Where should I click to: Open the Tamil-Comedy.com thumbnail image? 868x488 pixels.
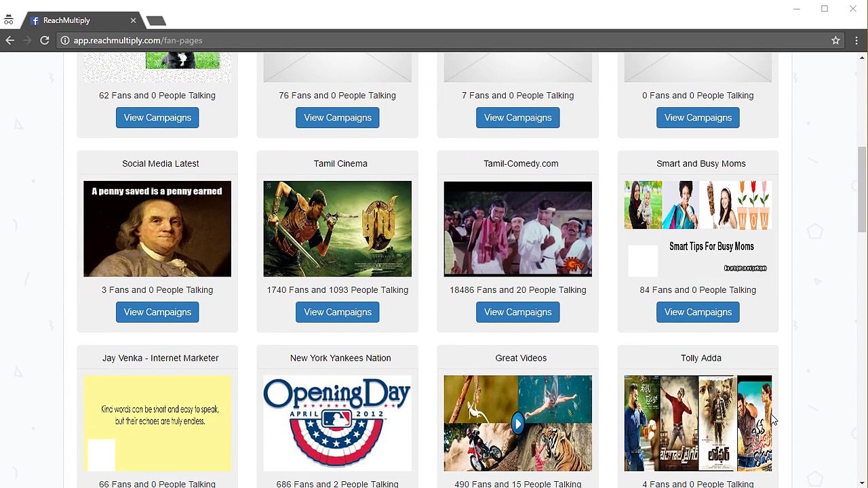pos(518,229)
